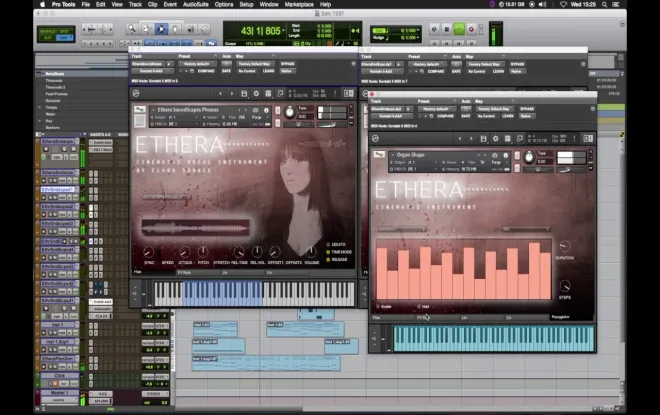Click info icon of Organ Shape instrument
Screen dimensions: 660x415
[506, 155]
